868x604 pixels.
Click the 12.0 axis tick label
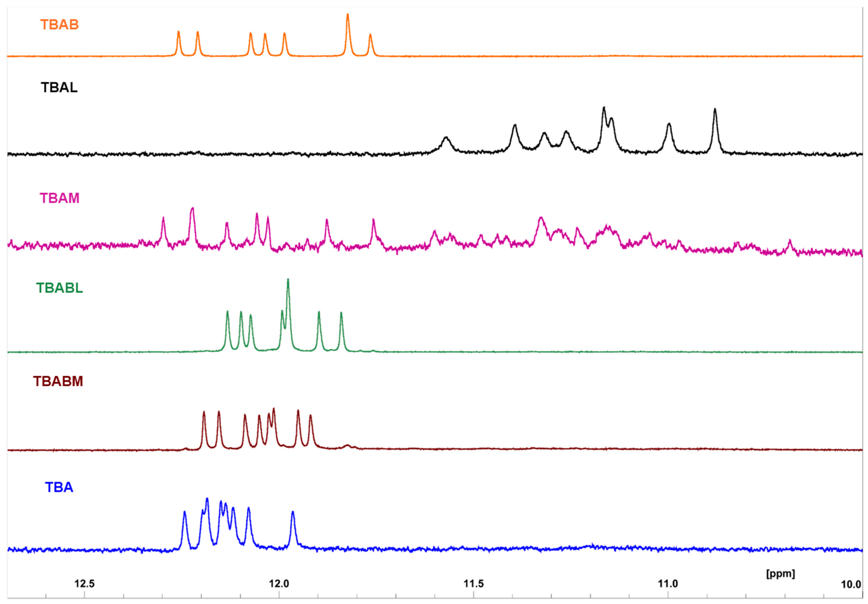pyautogui.click(x=279, y=583)
